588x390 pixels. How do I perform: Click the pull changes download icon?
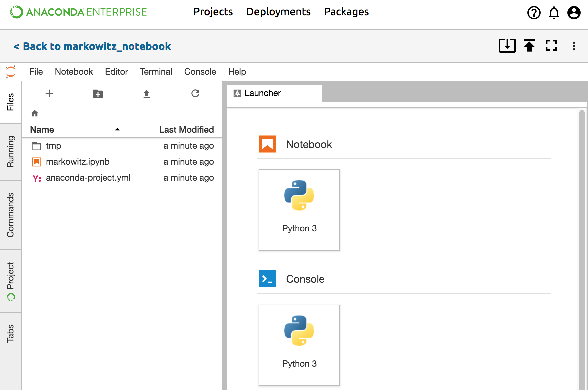pyautogui.click(x=507, y=46)
